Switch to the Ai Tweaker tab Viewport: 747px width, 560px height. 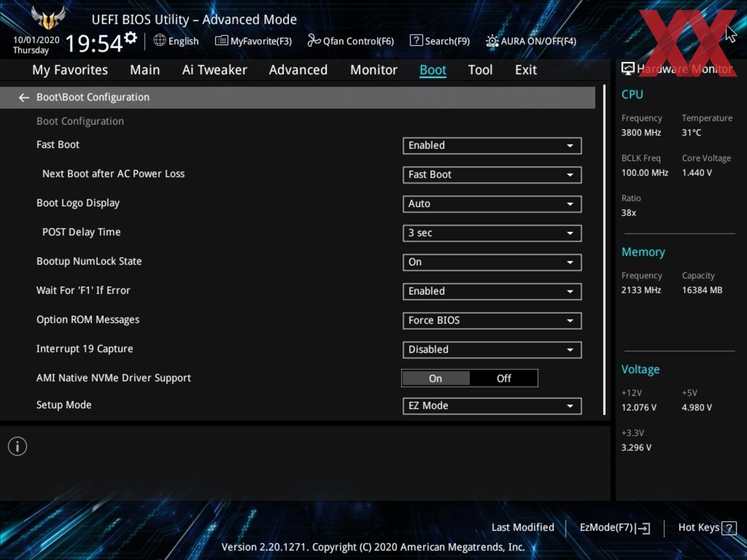point(215,70)
